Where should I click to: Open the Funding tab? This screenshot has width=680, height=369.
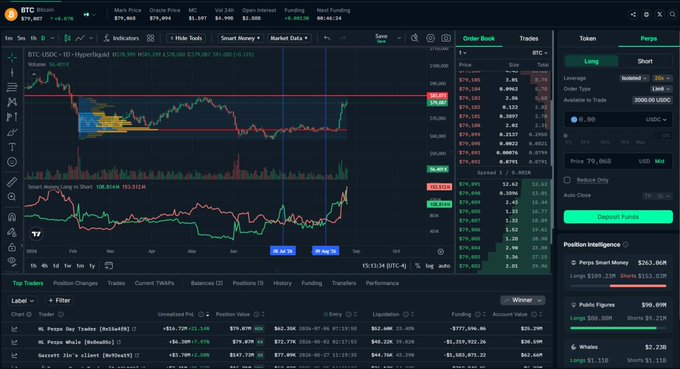coord(312,283)
